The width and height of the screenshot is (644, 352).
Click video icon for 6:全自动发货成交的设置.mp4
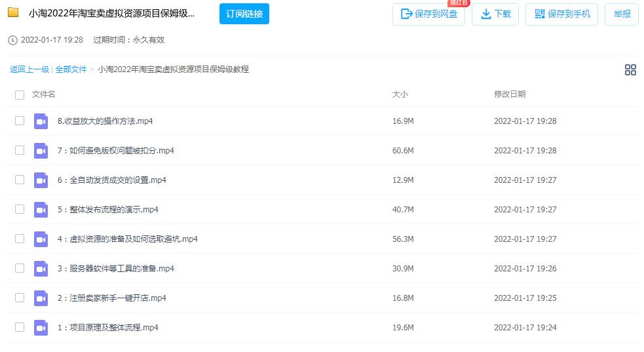tap(41, 180)
